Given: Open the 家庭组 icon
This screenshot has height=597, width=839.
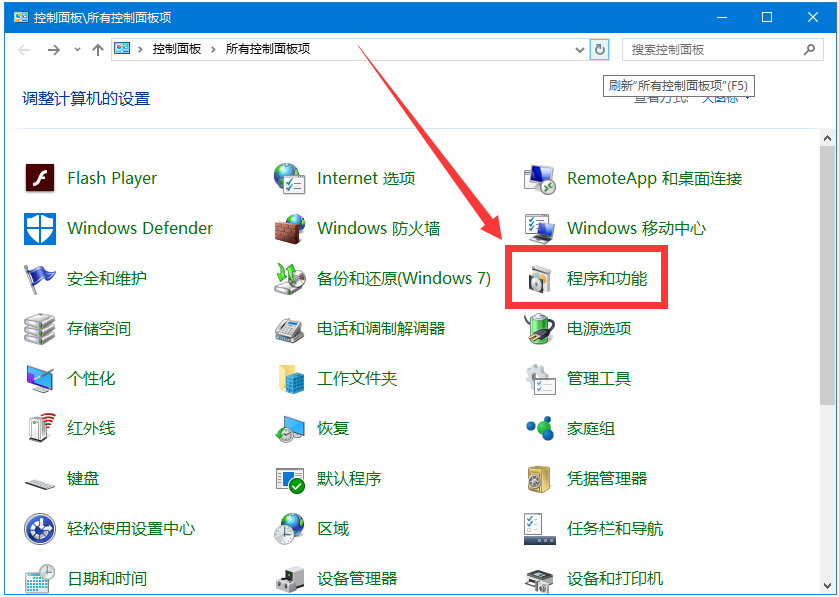Looking at the screenshot, I should tap(539, 428).
